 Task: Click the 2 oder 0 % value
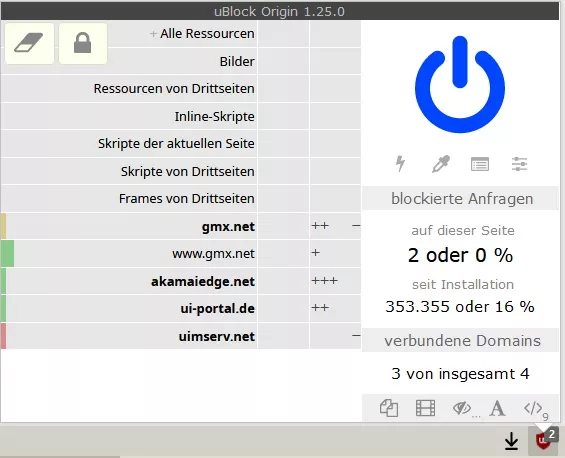pos(460,255)
